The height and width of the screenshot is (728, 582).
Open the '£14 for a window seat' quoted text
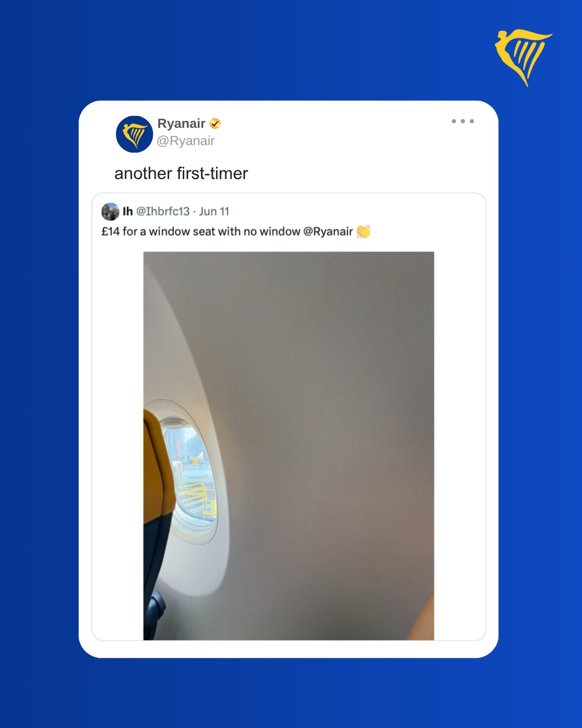pyautogui.click(x=227, y=231)
